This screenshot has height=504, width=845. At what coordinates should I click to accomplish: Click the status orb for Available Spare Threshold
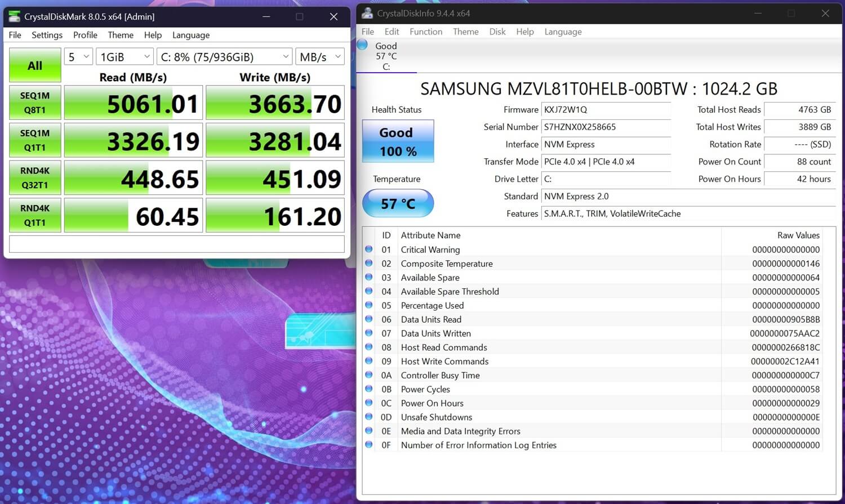[x=369, y=291]
